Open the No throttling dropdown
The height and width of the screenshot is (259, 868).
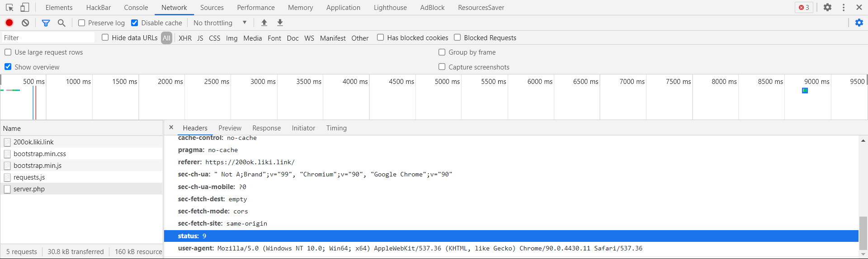coord(220,23)
